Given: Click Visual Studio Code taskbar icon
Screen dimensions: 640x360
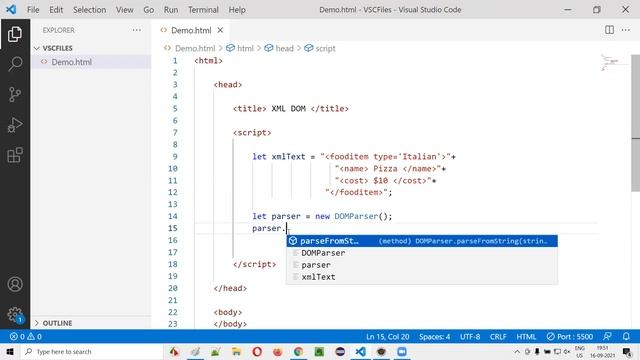Looking at the screenshot, I should tap(360, 351).
